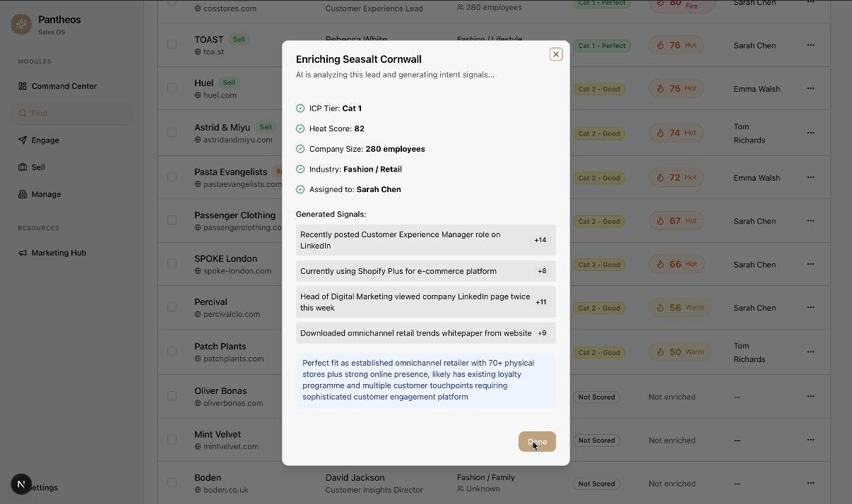The height and width of the screenshot is (504, 852).
Task: Tick the Huel lead checkbox
Action: pos(172,88)
